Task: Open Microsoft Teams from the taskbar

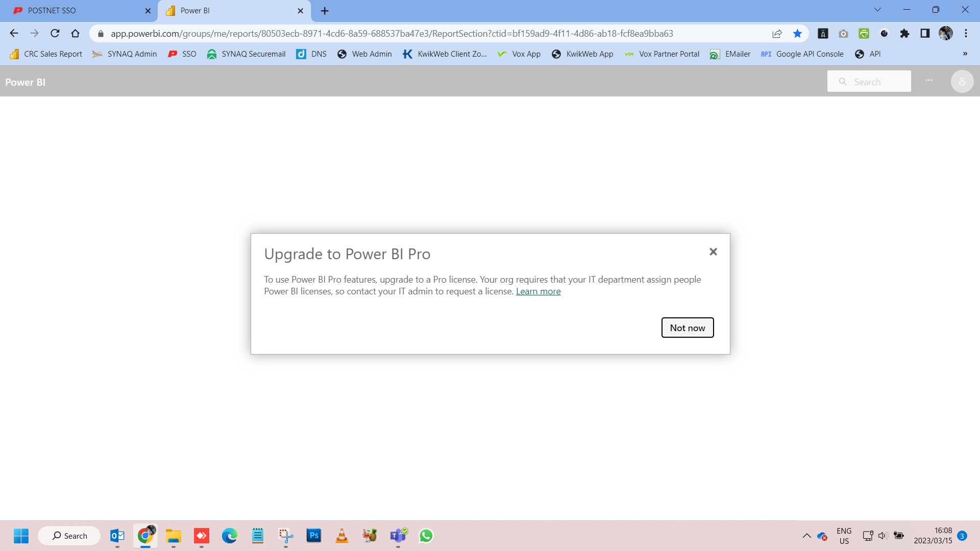Action: tap(398, 536)
